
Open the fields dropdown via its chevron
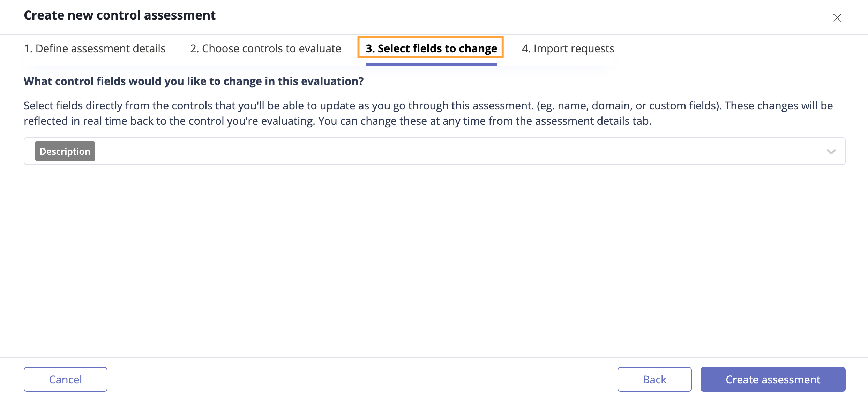pyautogui.click(x=832, y=151)
